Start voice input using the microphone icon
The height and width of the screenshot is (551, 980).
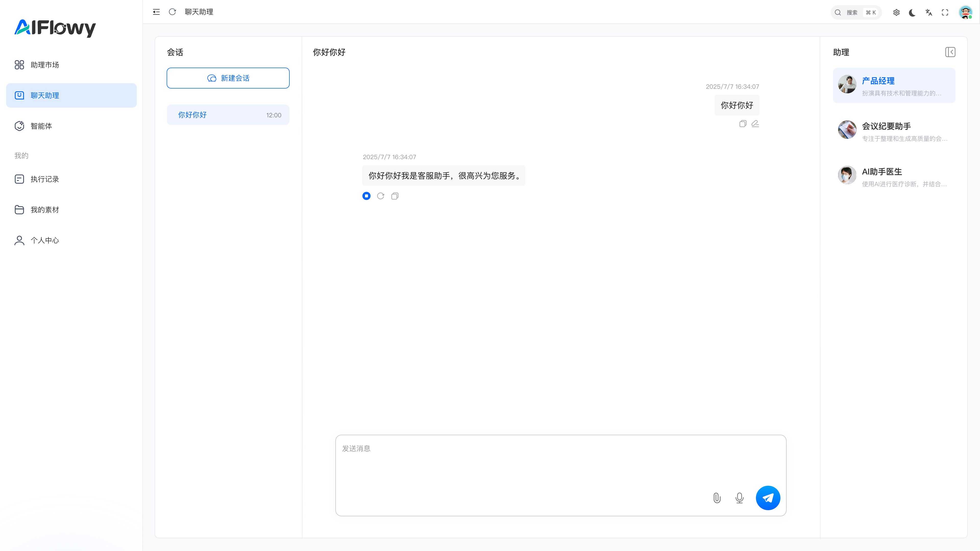(739, 498)
